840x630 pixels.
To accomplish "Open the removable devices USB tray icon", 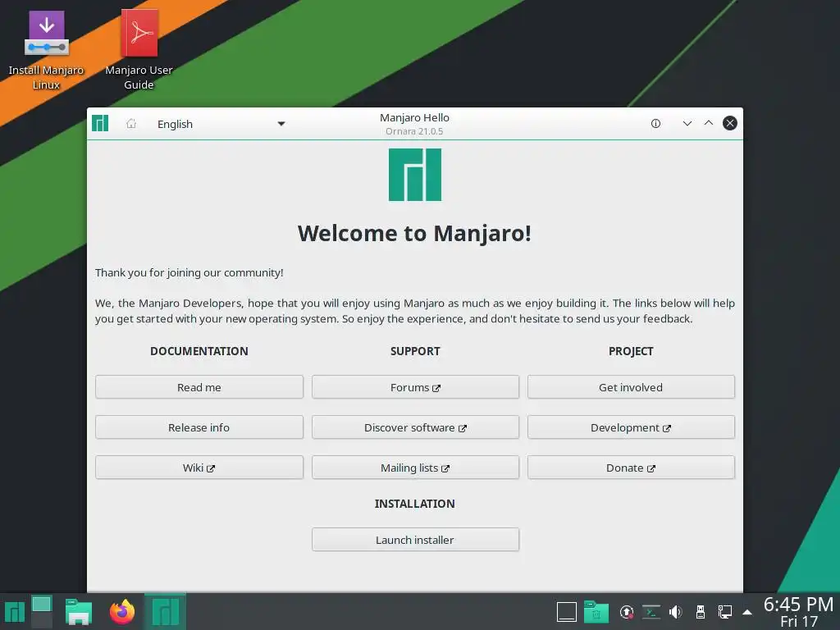I will (x=701, y=612).
